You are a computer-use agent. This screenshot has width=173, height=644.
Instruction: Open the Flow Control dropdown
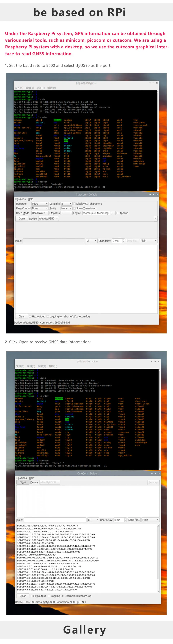click(x=39, y=209)
